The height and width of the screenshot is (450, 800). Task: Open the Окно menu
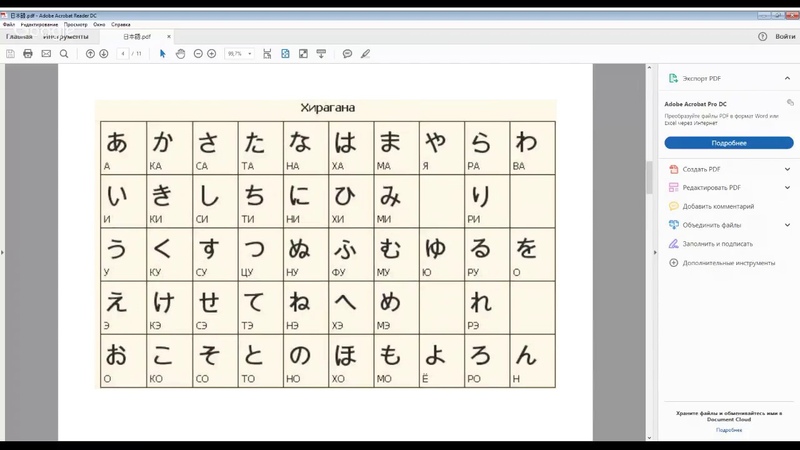tap(99, 24)
